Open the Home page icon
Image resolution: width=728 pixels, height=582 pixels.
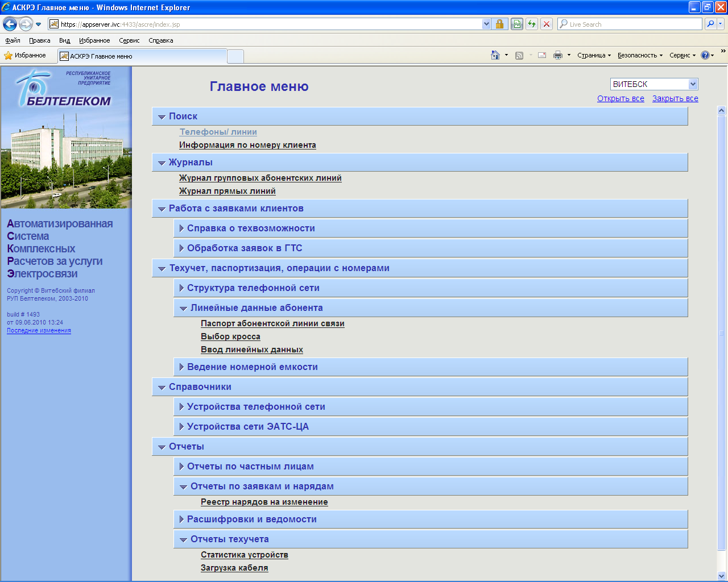495,55
